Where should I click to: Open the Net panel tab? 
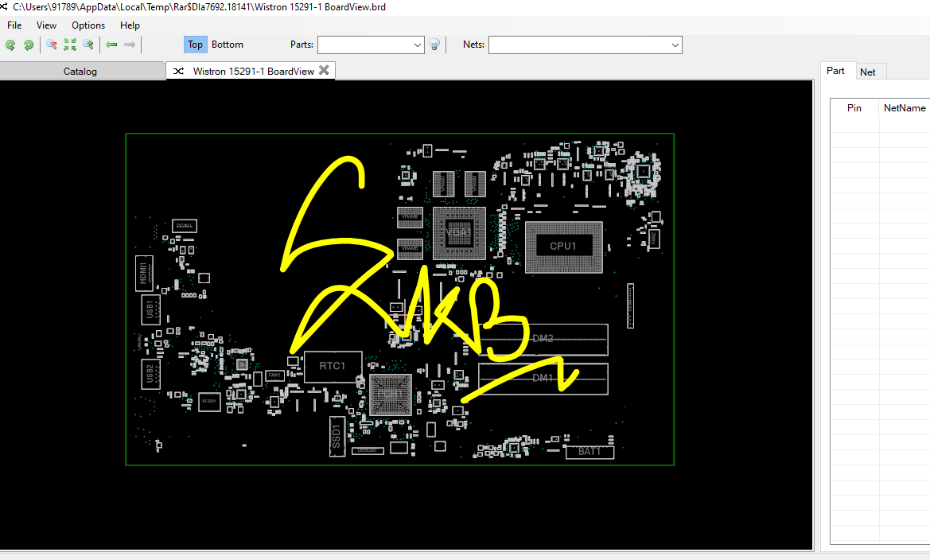point(868,72)
